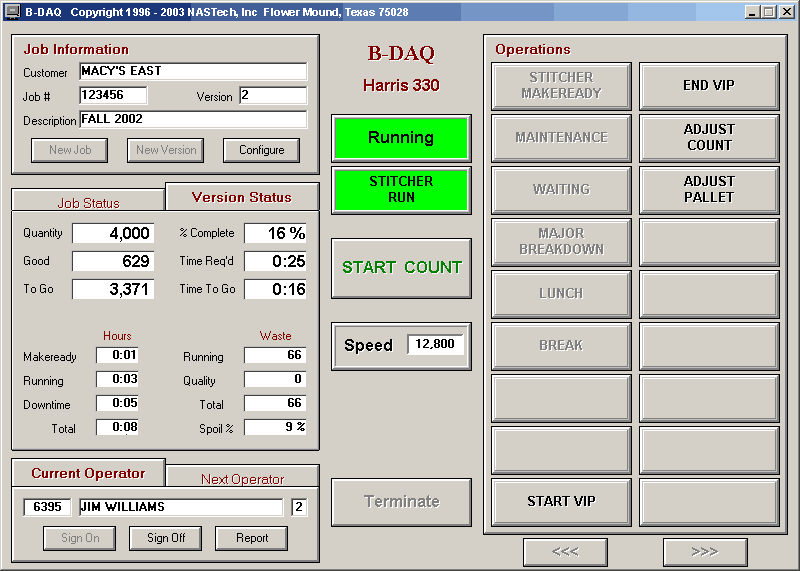Click the To Go value 3,371
This screenshot has height=571, width=800.
pyautogui.click(x=113, y=289)
